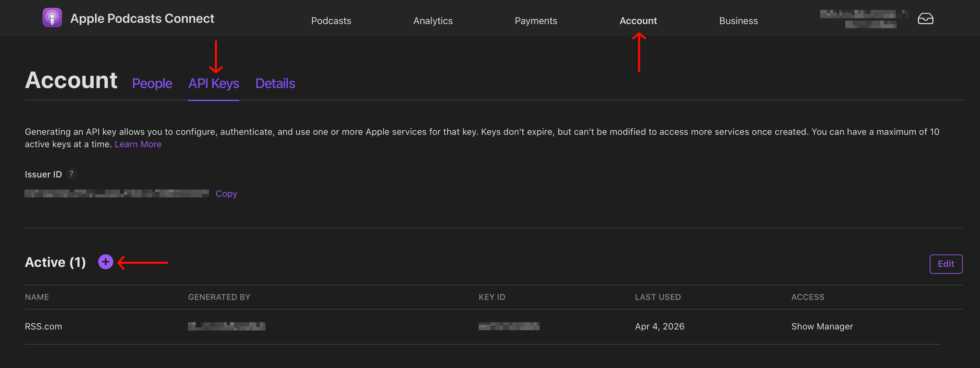Go to Analytics in top navigation

[x=433, y=21]
